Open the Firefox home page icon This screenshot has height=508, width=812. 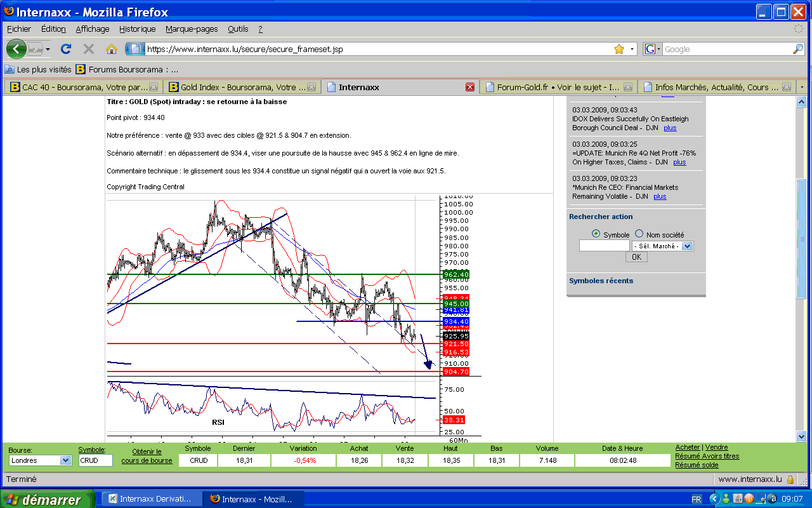[x=112, y=49]
